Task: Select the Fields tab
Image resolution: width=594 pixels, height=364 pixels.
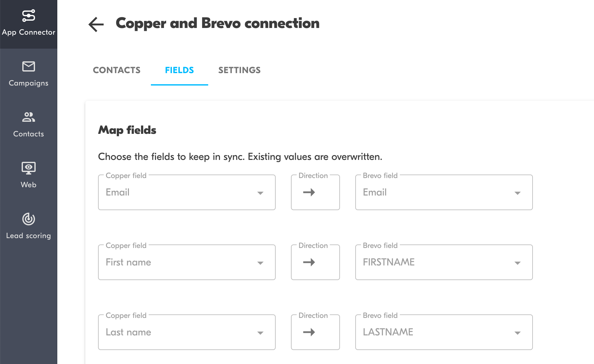Action: (179, 70)
